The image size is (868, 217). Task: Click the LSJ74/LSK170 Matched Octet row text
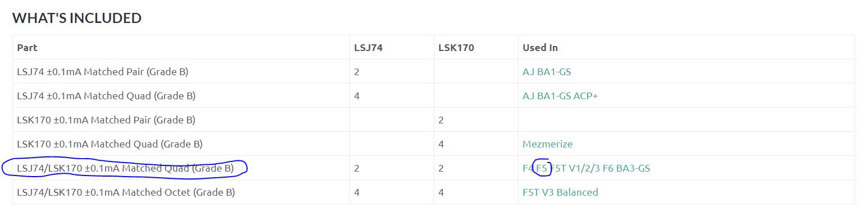point(126,192)
